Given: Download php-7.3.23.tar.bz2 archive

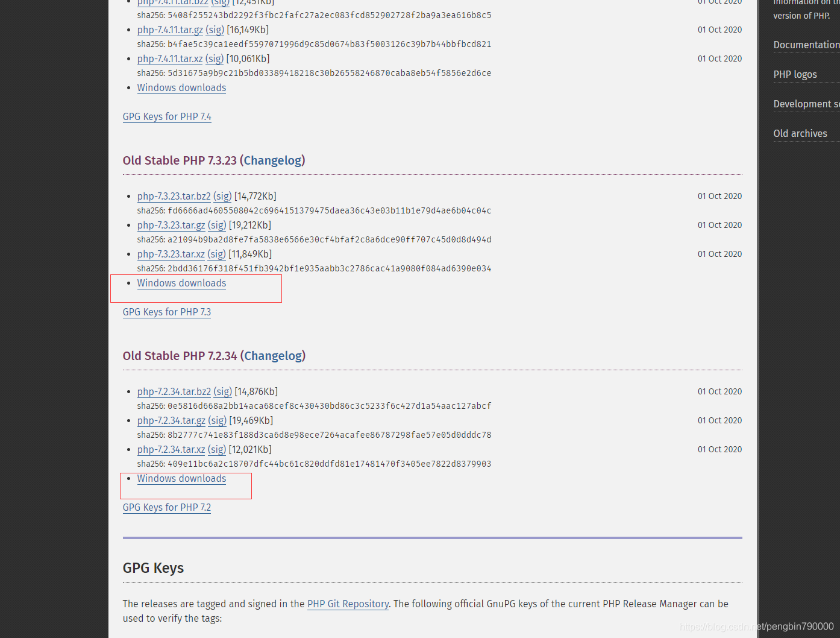Looking at the screenshot, I should (174, 196).
